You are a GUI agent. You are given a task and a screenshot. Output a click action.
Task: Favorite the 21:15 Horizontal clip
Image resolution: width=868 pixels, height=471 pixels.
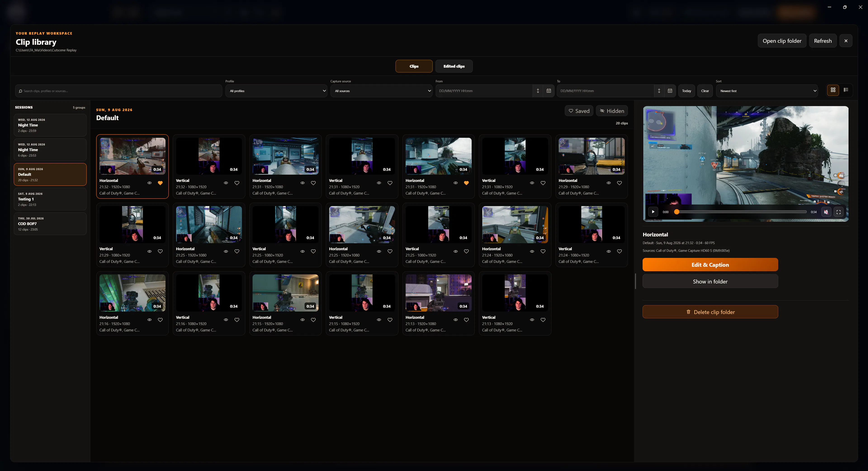point(313,320)
